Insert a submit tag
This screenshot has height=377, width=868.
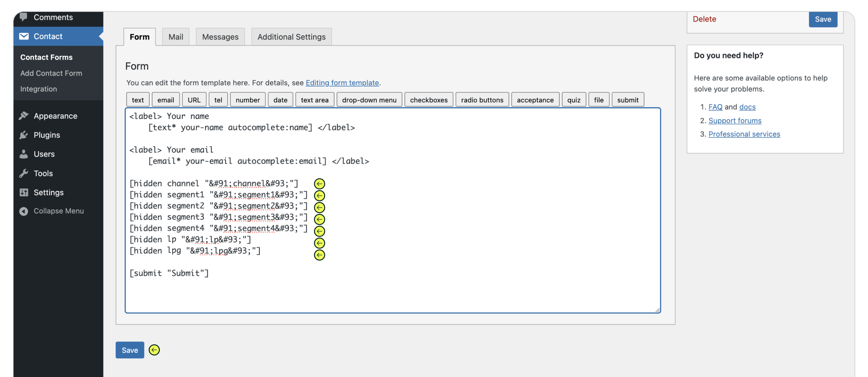tap(628, 100)
